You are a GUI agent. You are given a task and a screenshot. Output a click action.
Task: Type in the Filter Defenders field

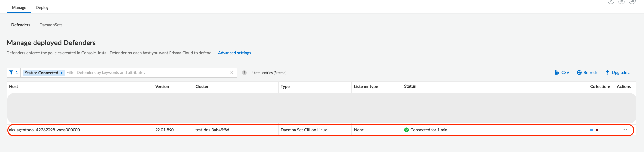146,73
